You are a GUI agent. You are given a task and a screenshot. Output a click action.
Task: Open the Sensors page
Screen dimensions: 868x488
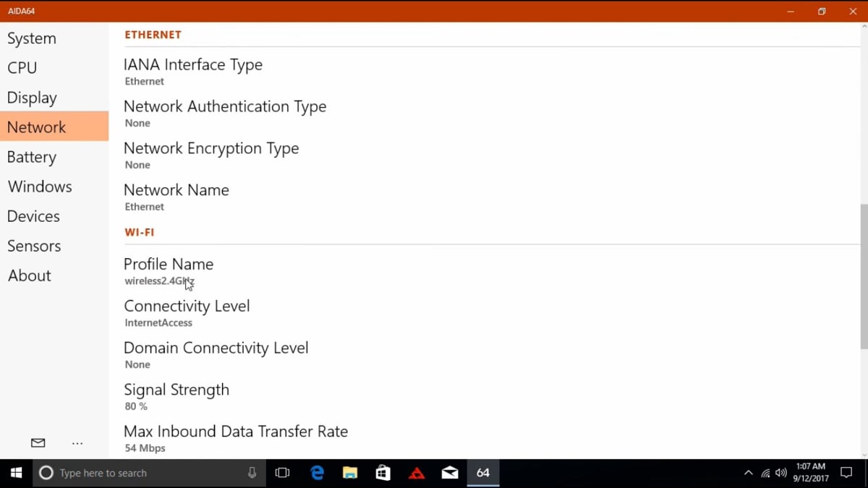click(x=54, y=246)
